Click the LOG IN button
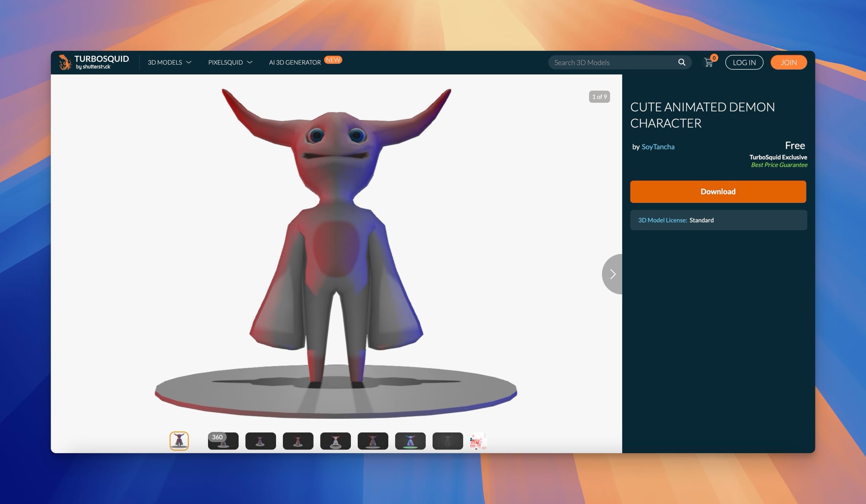The width and height of the screenshot is (866, 504). click(744, 62)
